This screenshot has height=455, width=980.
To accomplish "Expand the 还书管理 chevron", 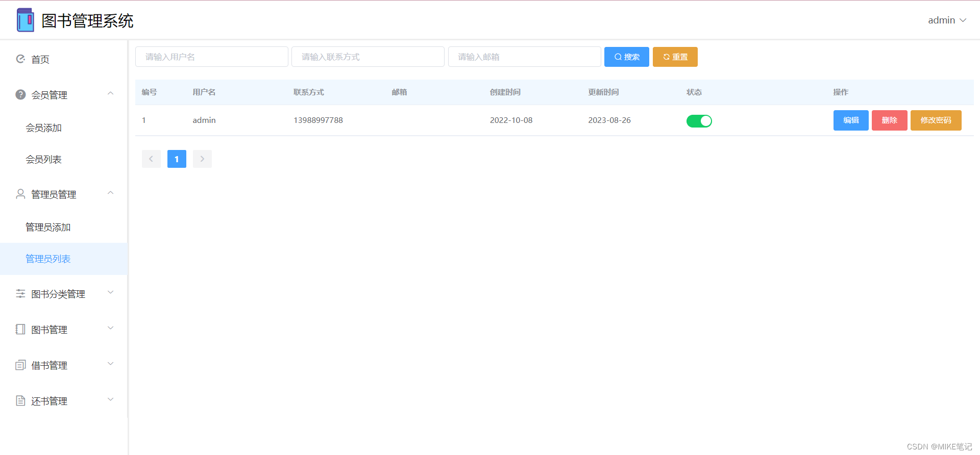I will coord(110,399).
